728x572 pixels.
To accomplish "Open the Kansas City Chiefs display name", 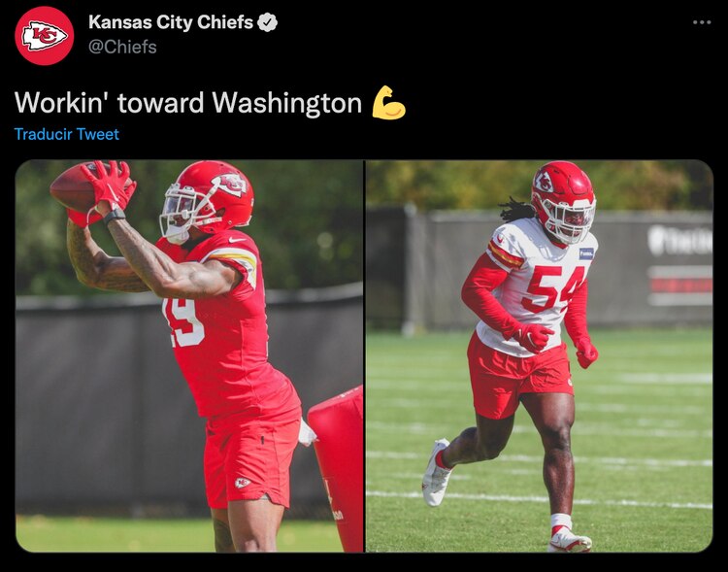I will tap(171, 22).
